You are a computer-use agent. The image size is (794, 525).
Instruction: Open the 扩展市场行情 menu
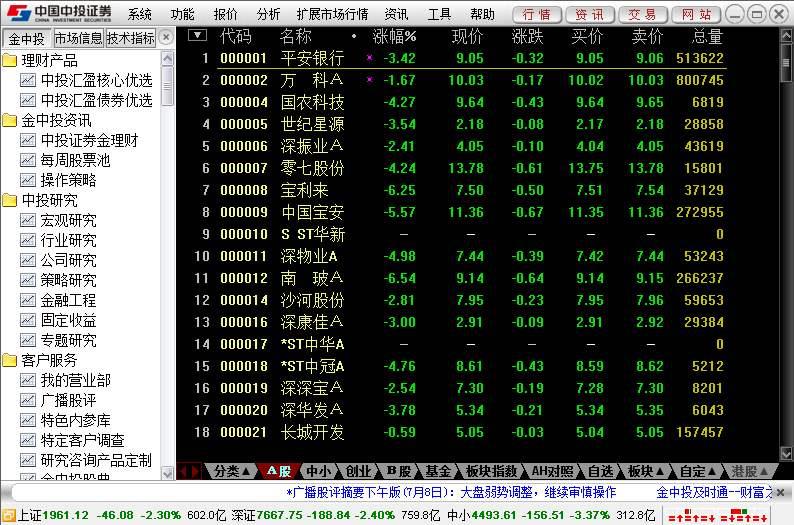(x=332, y=14)
